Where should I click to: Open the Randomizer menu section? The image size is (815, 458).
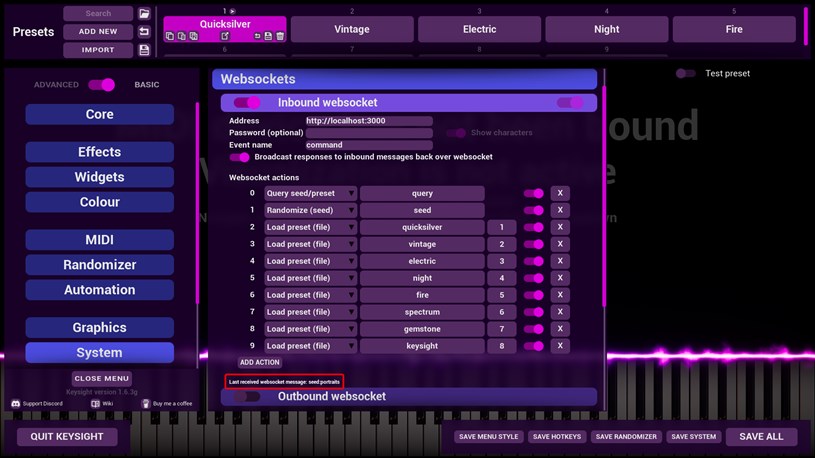tap(99, 265)
